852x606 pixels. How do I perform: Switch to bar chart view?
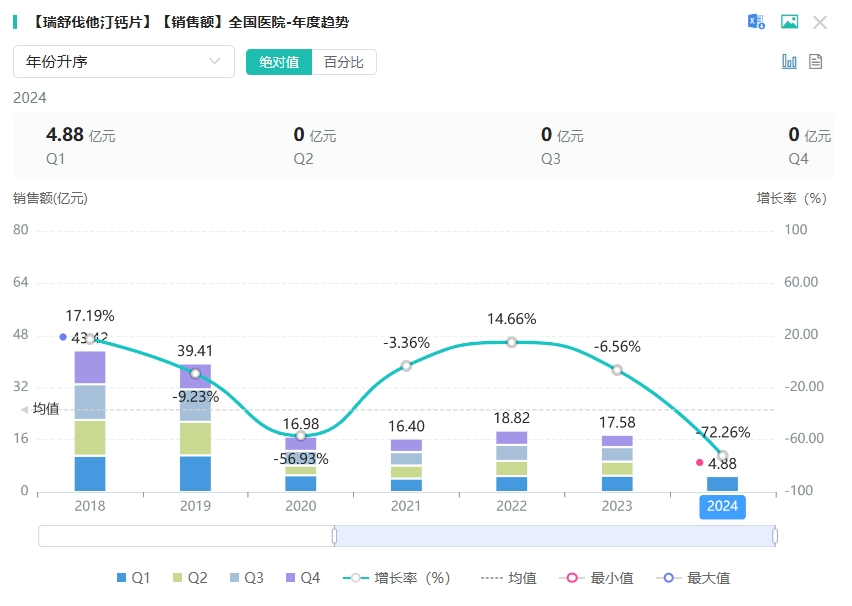click(x=789, y=61)
